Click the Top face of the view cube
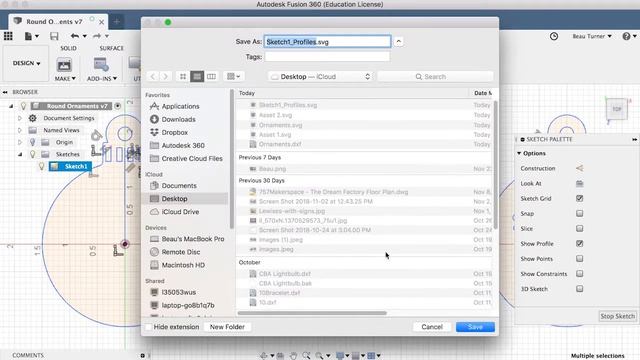 pyautogui.click(x=617, y=109)
